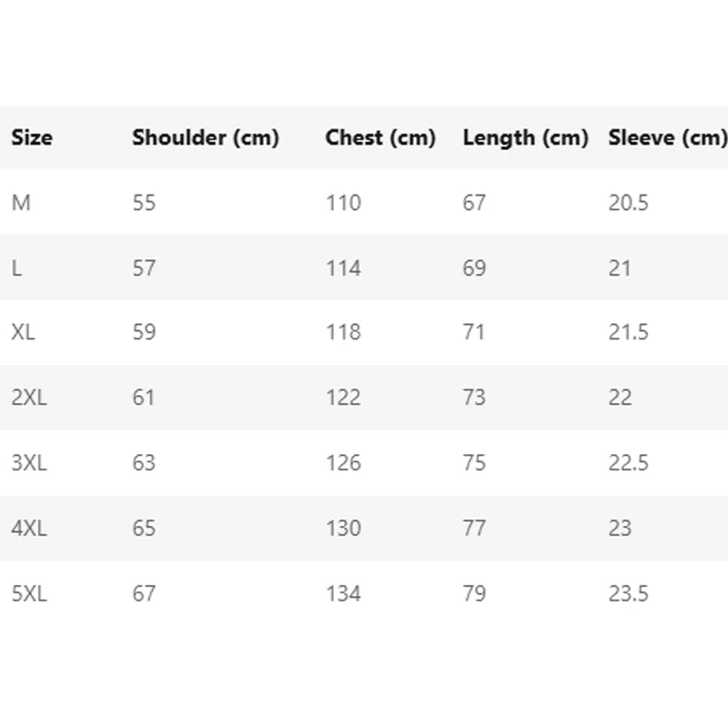This screenshot has height=728, width=728.
Task: Select the Chest (cm) header text
Action: (x=380, y=137)
